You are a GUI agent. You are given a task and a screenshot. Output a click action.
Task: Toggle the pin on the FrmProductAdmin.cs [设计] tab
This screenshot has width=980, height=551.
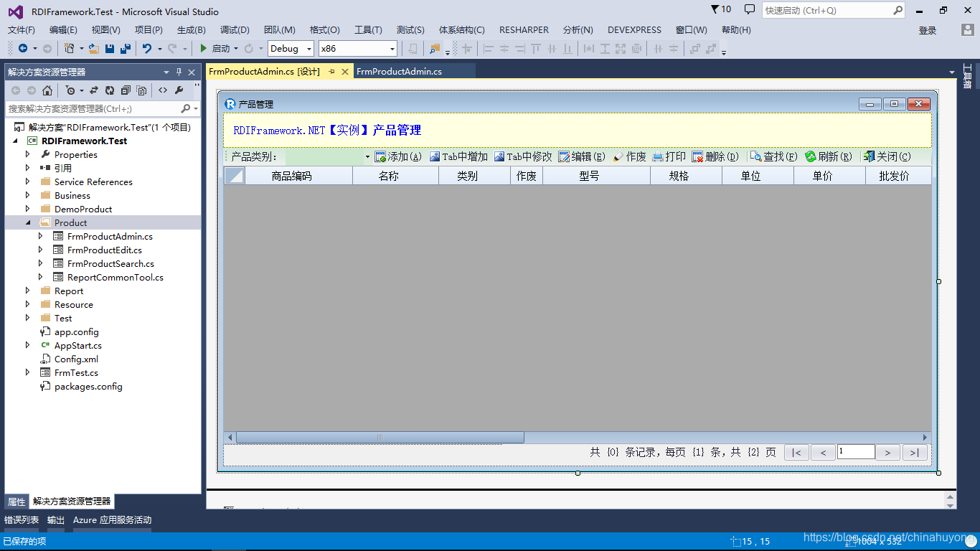pyautogui.click(x=331, y=71)
